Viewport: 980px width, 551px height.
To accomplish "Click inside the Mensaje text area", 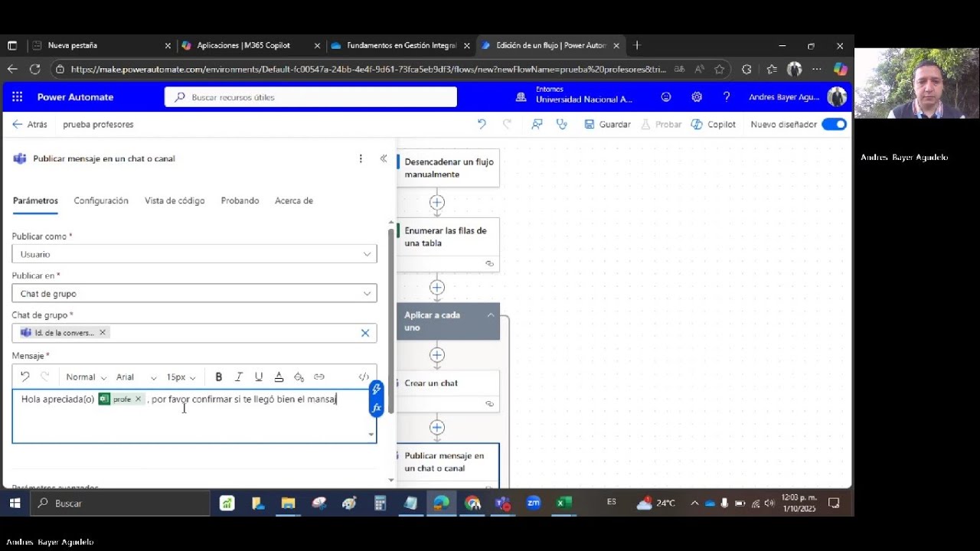I will pos(194,416).
